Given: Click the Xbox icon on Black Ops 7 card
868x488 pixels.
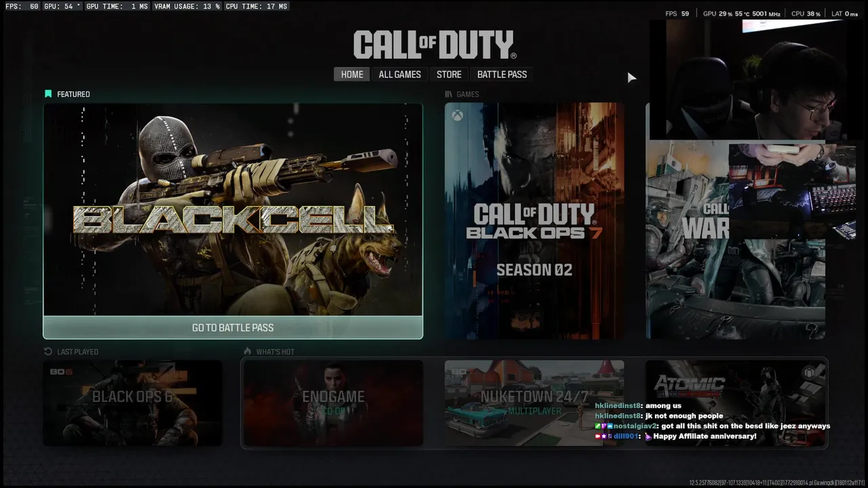Looking at the screenshot, I should (459, 117).
